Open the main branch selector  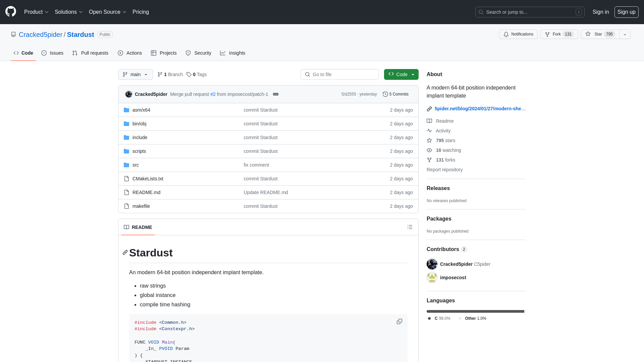click(136, 74)
